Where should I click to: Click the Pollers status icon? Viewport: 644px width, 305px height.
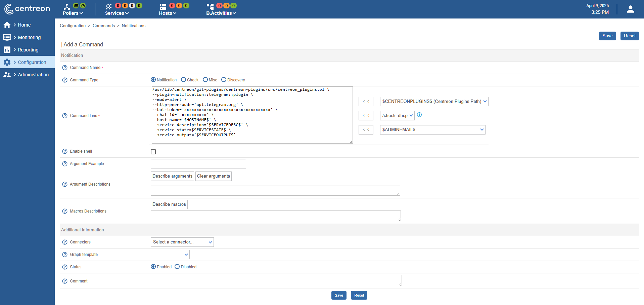click(x=67, y=6)
